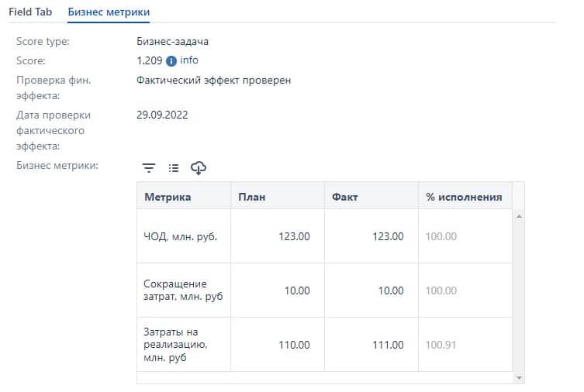584x392 pixels.
Task: Select the Бизнес метрики tab
Action: coord(109,12)
